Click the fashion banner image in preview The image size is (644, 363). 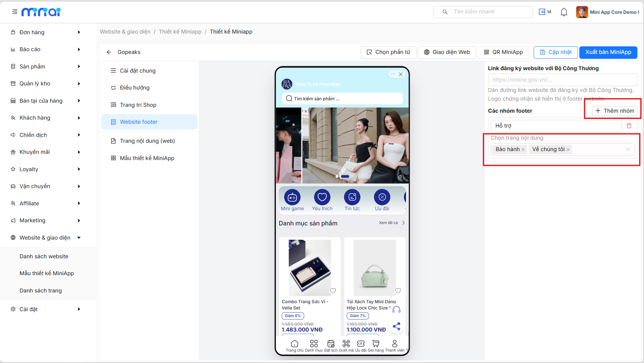(342, 146)
